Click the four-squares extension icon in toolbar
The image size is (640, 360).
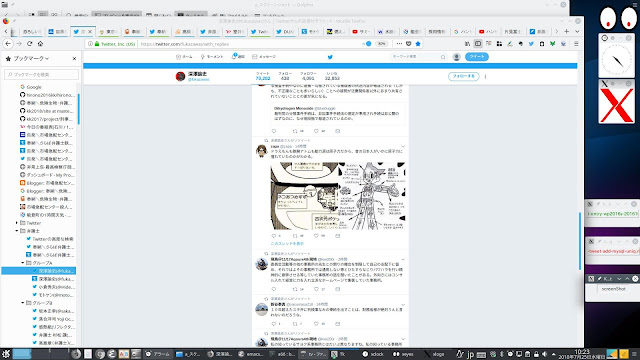point(499,44)
